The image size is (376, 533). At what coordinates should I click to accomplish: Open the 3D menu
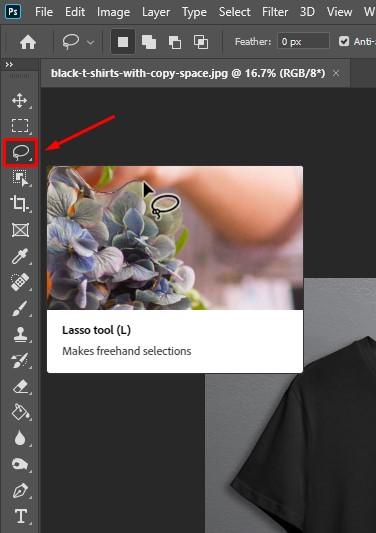point(307,12)
